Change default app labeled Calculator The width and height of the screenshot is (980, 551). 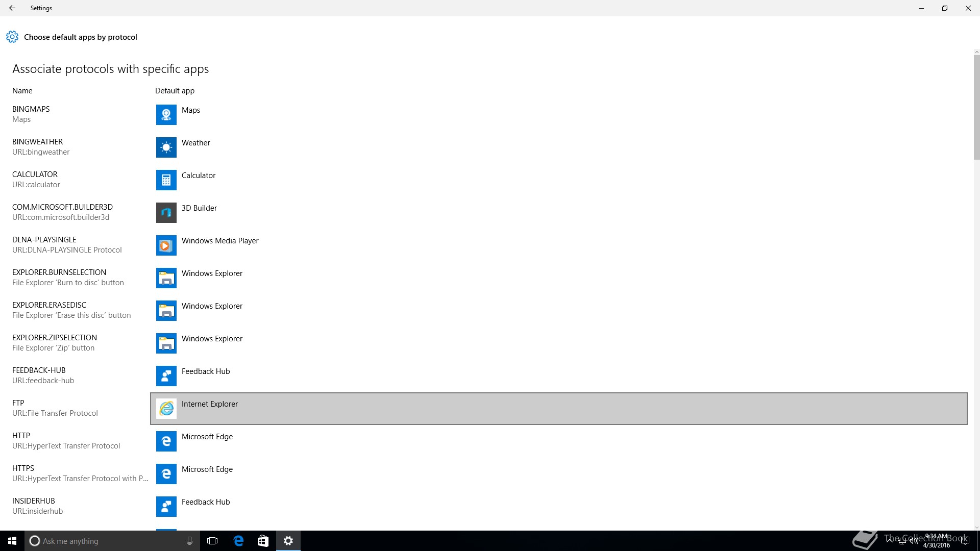[559, 180]
